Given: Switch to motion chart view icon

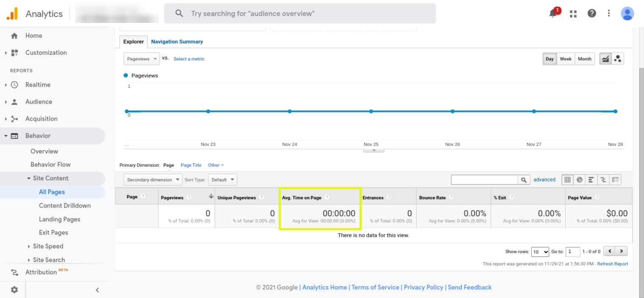Looking at the screenshot, I should [618, 59].
